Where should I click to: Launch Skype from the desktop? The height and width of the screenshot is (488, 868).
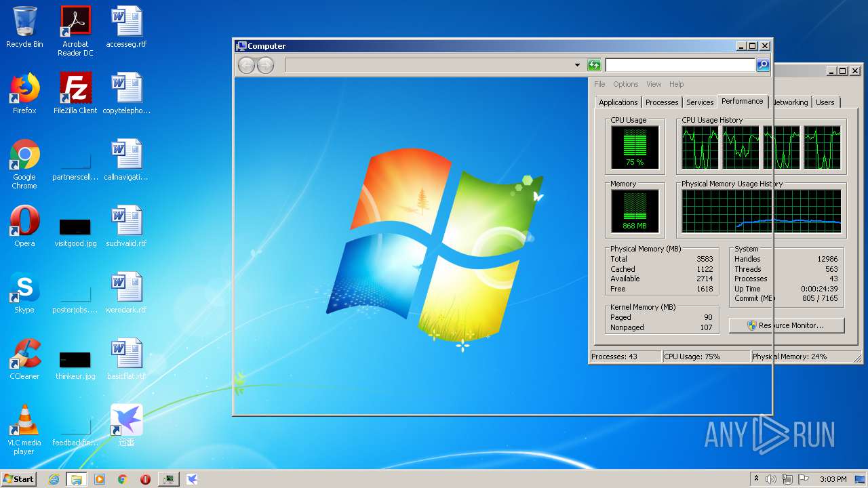24,293
